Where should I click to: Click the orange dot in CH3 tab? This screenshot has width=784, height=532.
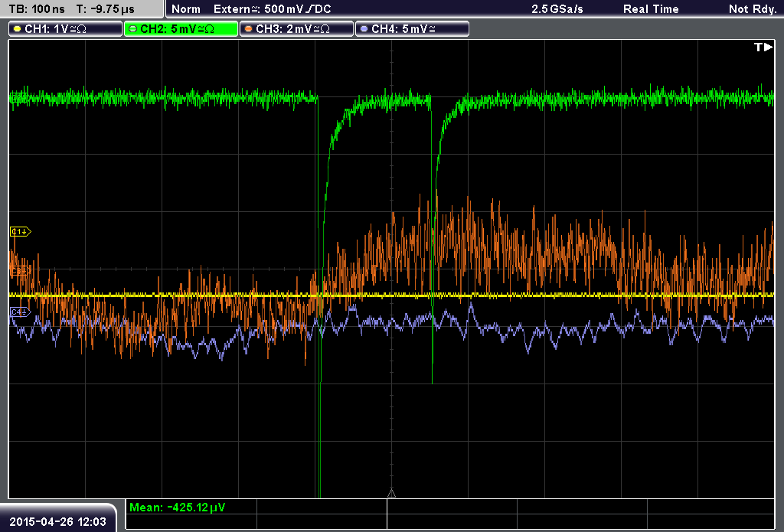click(x=249, y=29)
